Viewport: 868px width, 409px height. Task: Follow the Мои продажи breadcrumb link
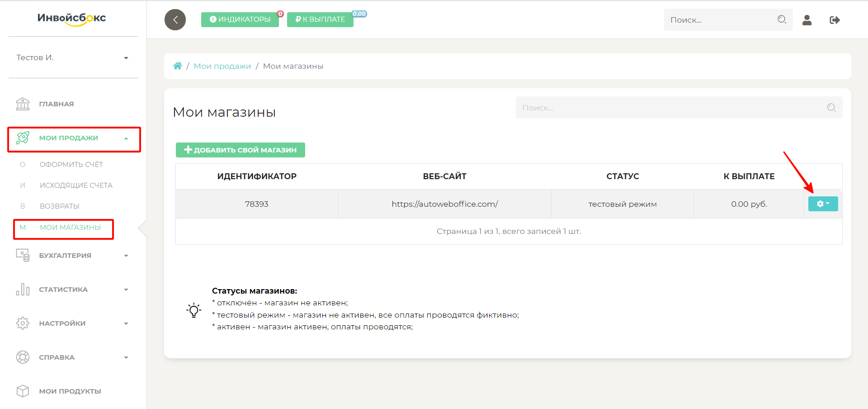click(x=222, y=66)
